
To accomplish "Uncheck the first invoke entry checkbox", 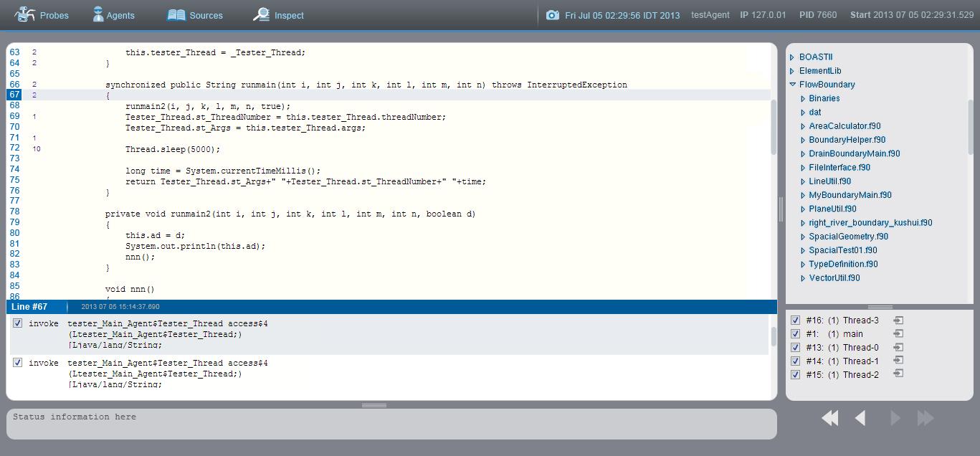I will coord(18,323).
